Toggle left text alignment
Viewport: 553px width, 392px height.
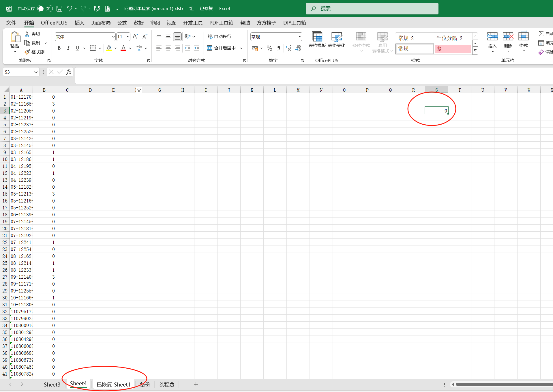(x=159, y=48)
